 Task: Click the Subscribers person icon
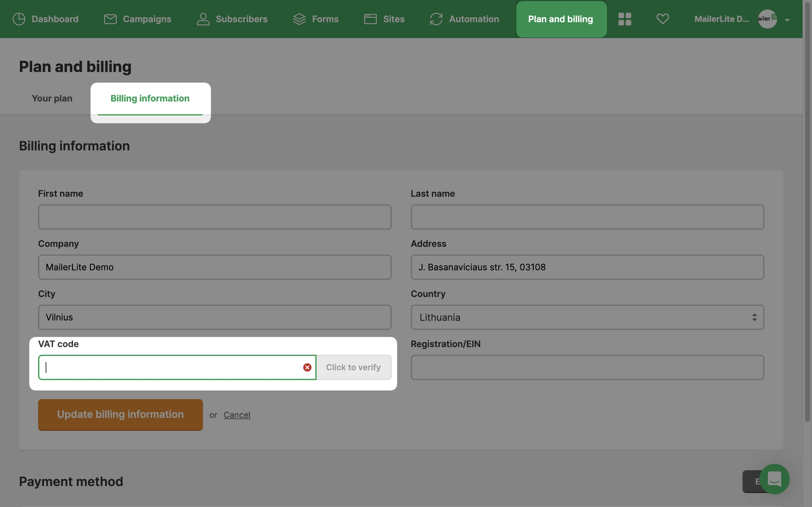coord(203,19)
